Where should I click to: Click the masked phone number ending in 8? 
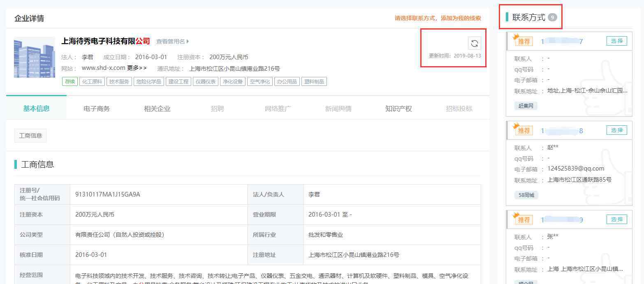pyautogui.click(x=562, y=131)
